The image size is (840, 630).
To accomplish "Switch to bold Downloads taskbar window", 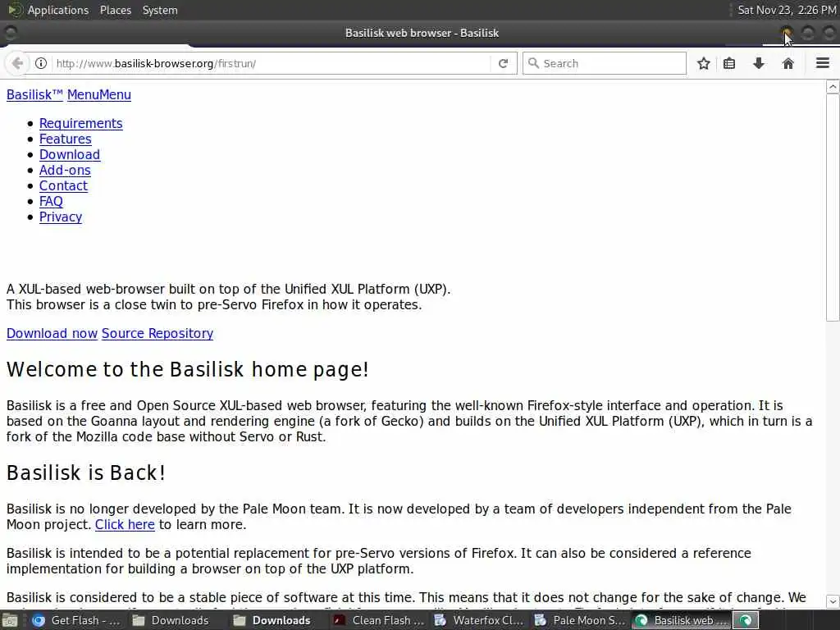I will click(x=273, y=620).
